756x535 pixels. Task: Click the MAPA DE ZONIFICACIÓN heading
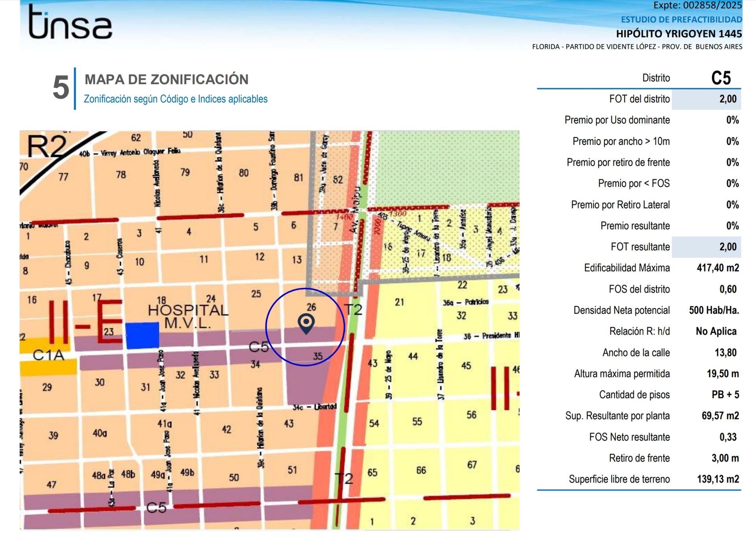167,80
